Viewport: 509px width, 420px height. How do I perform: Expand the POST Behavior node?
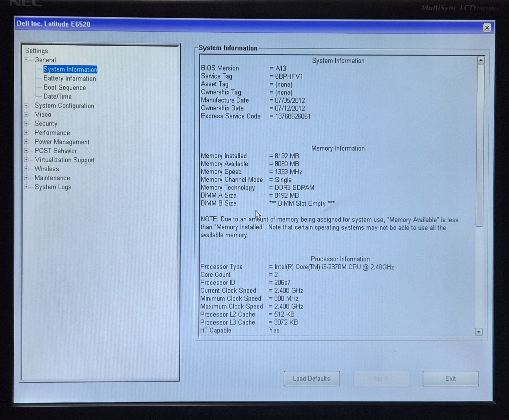[x=26, y=151]
